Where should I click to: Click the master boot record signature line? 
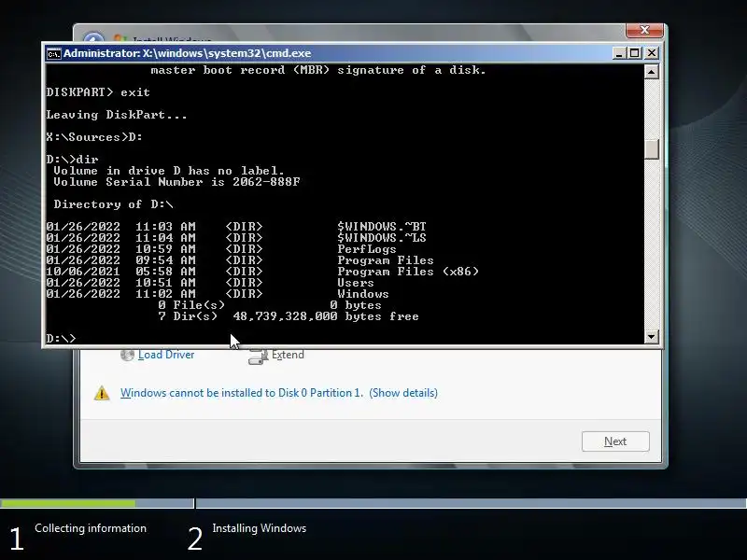tap(318, 70)
